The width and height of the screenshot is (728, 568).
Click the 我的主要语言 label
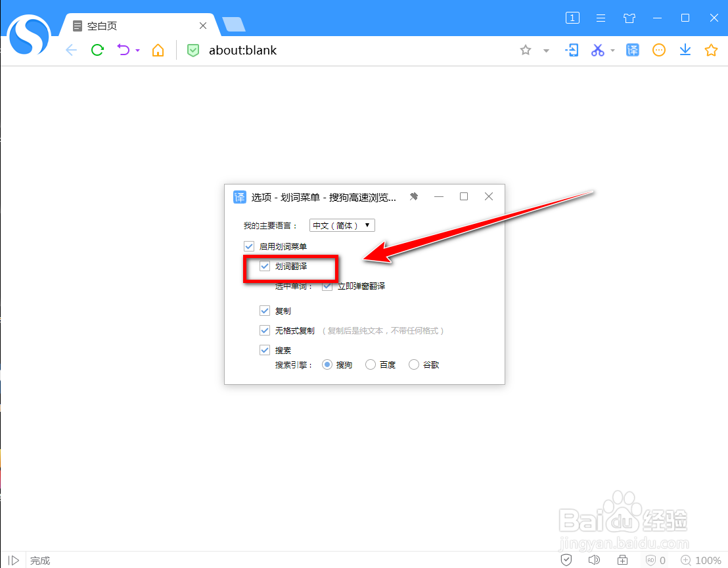[270, 225]
